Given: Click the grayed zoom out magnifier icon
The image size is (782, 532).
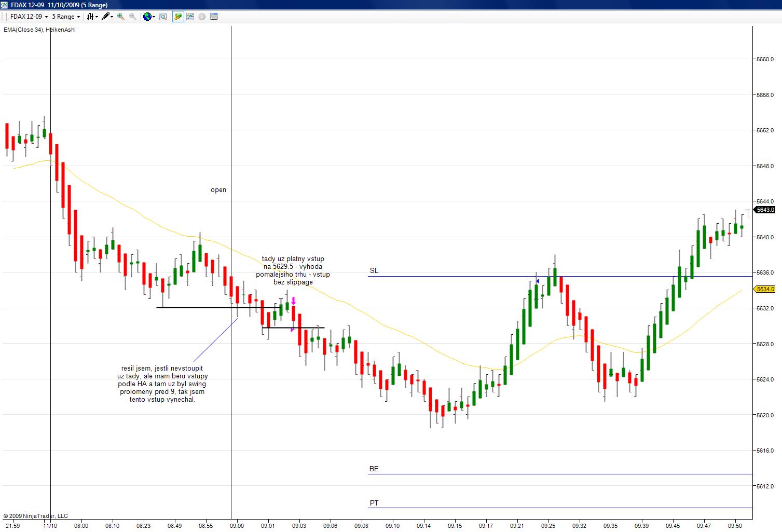Looking at the screenshot, I should [133, 17].
